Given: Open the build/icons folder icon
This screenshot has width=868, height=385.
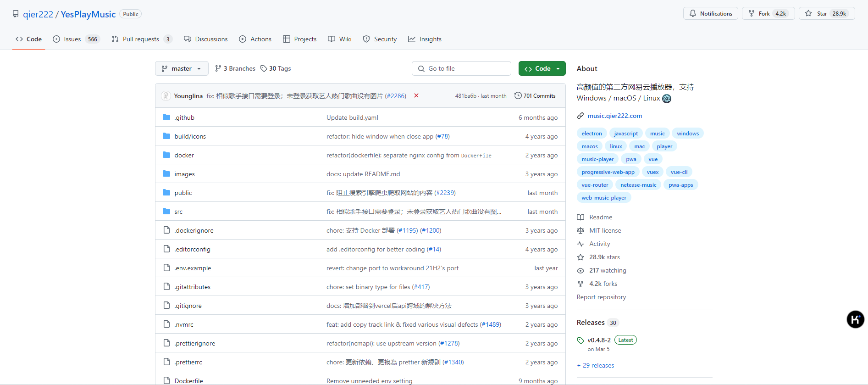Looking at the screenshot, I should coord(166,136).
